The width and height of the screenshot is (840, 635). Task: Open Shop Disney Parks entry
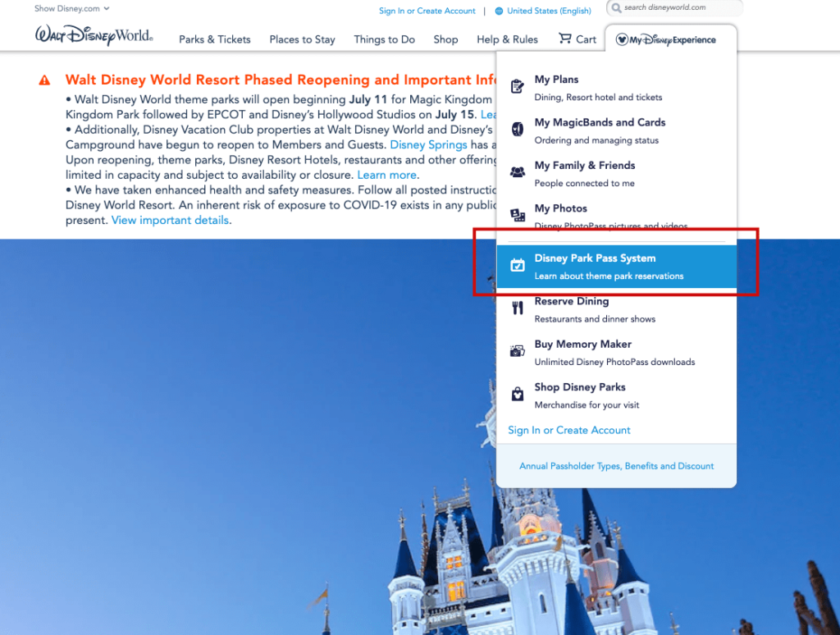click(x=616, y=395)
